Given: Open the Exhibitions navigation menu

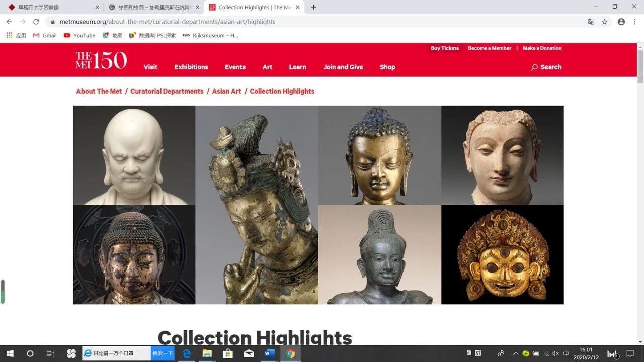Looking at the screenshot, I should click(x=191, y=67).
